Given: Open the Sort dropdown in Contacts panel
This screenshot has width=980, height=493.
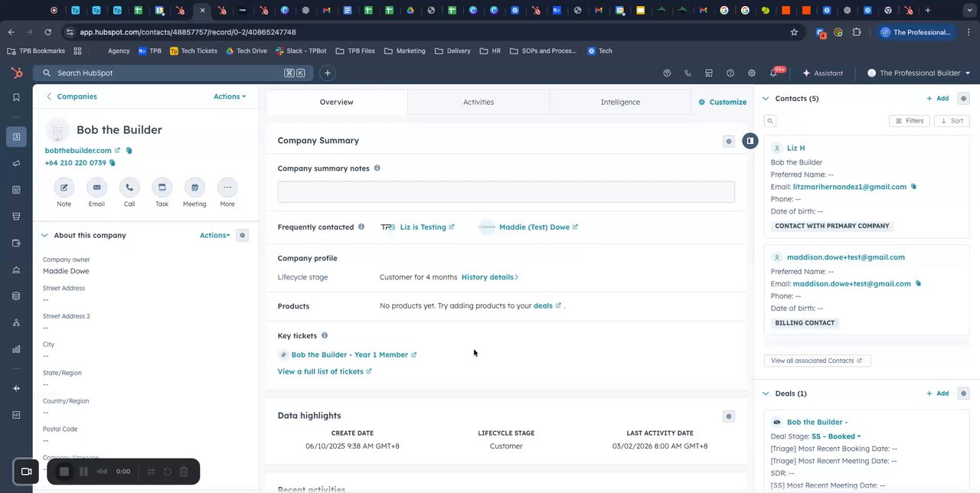Looking at the screenshot, I should pyautogui.click(x=952, y=121).
